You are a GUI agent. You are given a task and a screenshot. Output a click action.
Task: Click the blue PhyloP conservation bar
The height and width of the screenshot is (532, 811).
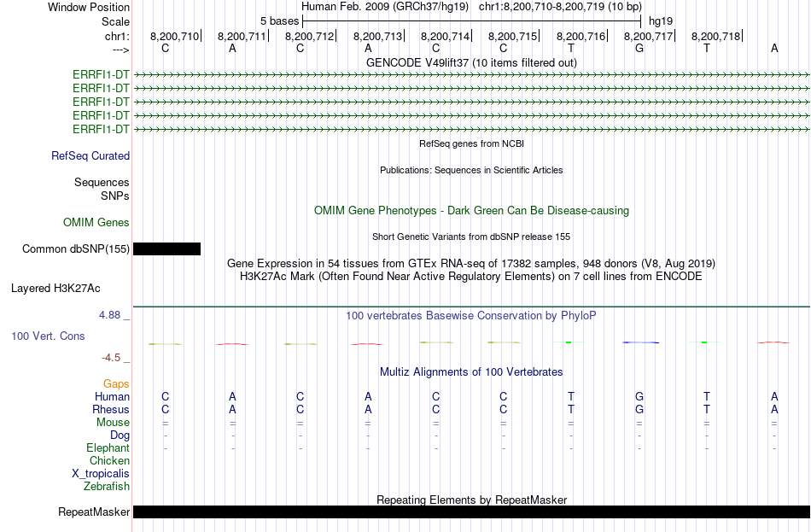point(641,342)
